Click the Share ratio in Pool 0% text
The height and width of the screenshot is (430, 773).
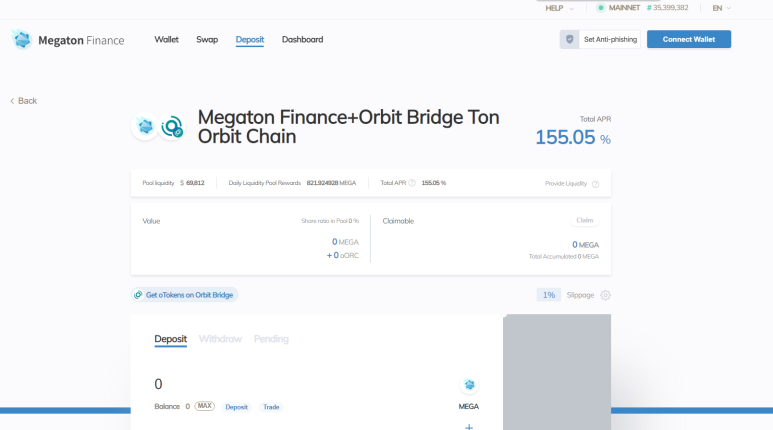click(330, 221)
